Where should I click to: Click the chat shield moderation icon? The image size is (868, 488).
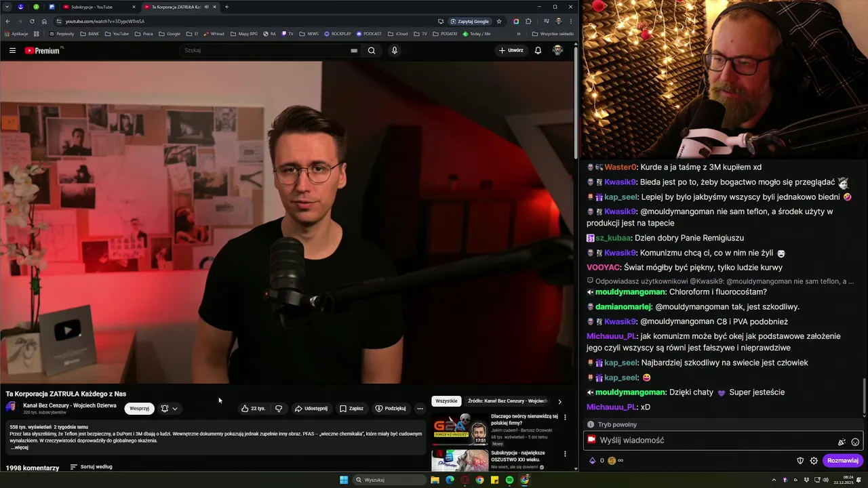800,460
